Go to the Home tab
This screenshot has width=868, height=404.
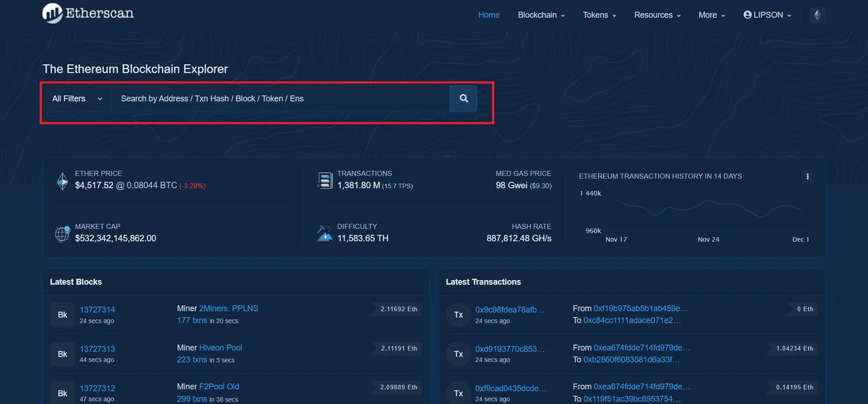pyautogui.click(x=489, y=15)
